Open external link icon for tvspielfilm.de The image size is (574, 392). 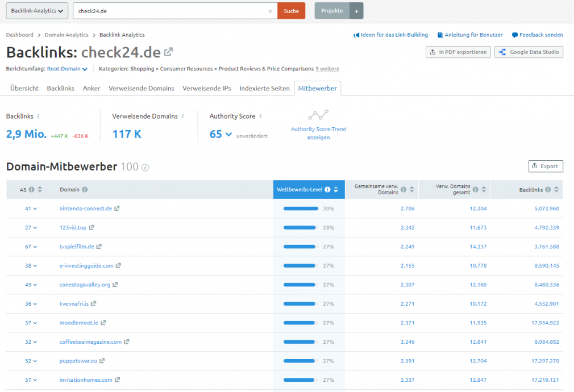99,247
